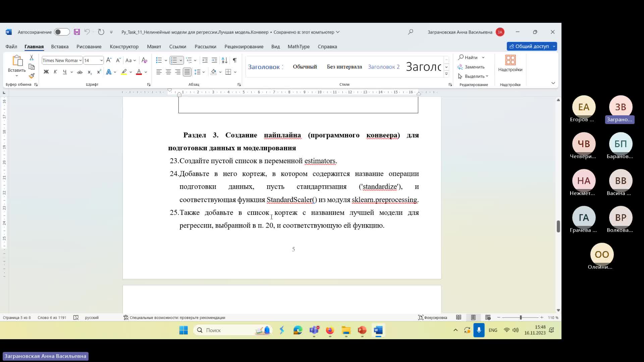Toggle subscript formatting

90,72
